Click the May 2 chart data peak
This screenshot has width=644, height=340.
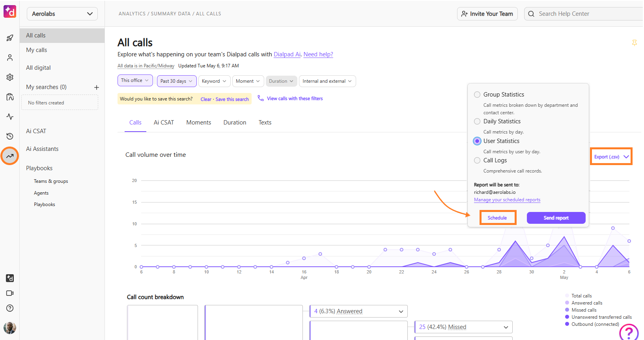point(564,237)
